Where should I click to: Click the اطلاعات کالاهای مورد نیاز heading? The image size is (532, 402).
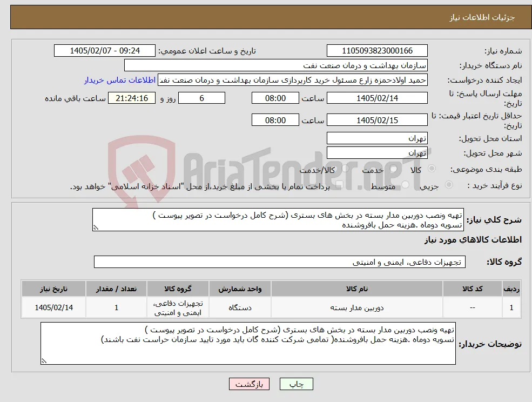(x=473, y=240)
